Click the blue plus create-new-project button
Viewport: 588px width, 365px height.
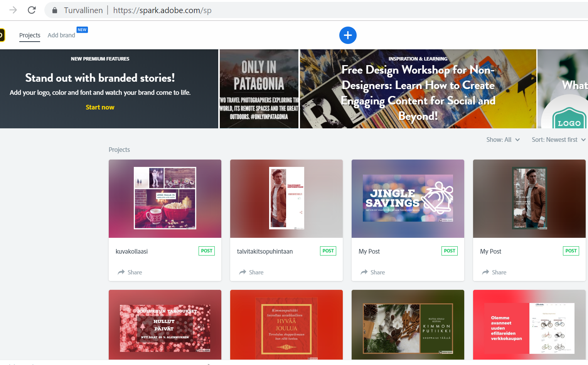pos(348,35)
